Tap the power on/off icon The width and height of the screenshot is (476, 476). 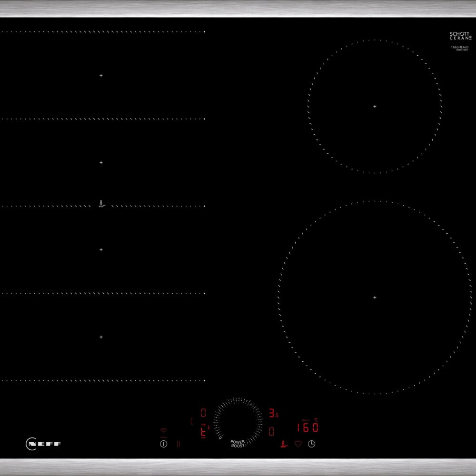pyautogui.click(x=163, y=444)
